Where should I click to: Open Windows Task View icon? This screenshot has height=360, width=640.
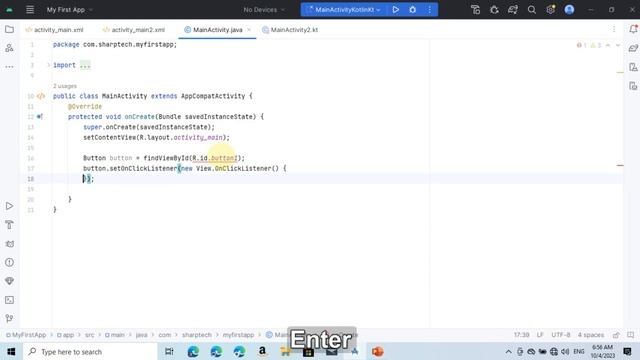[169, 351]
